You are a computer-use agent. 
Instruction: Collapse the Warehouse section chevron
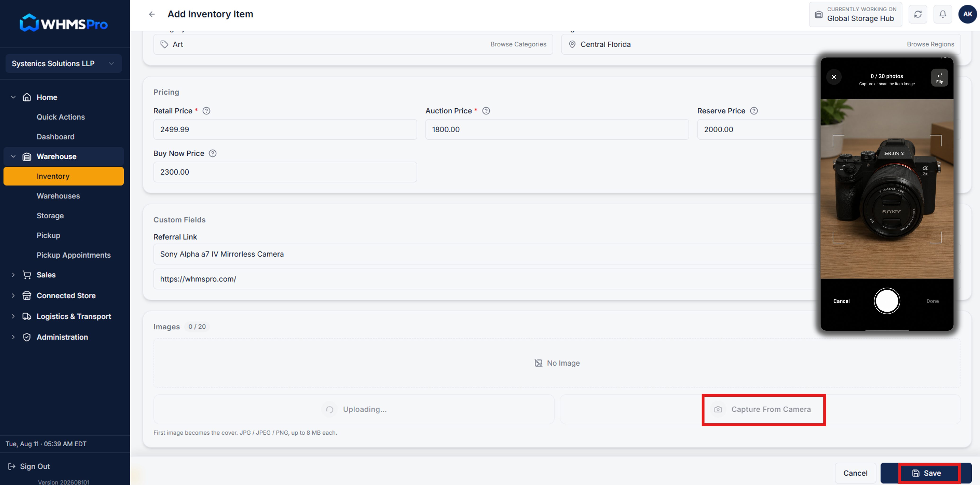(x=13, y=156)
